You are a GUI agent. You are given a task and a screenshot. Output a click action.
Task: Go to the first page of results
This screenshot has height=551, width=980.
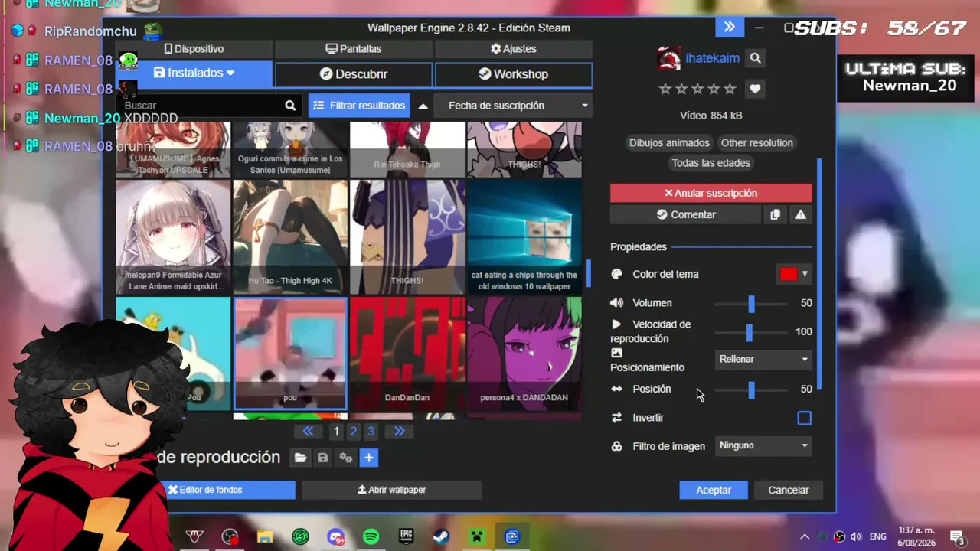pyautogui.click(x=308, y=432)
